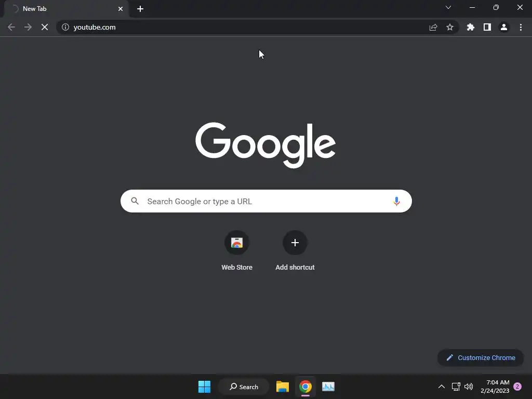Go forward using the forward arrow
Viewport: 532px width, 399px height.
pos(28,27)
